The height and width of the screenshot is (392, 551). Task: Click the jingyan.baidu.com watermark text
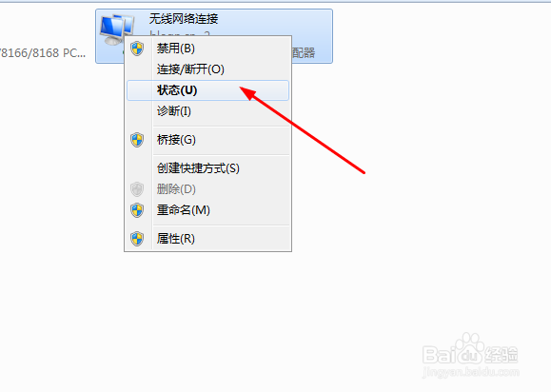click(470, 372)
